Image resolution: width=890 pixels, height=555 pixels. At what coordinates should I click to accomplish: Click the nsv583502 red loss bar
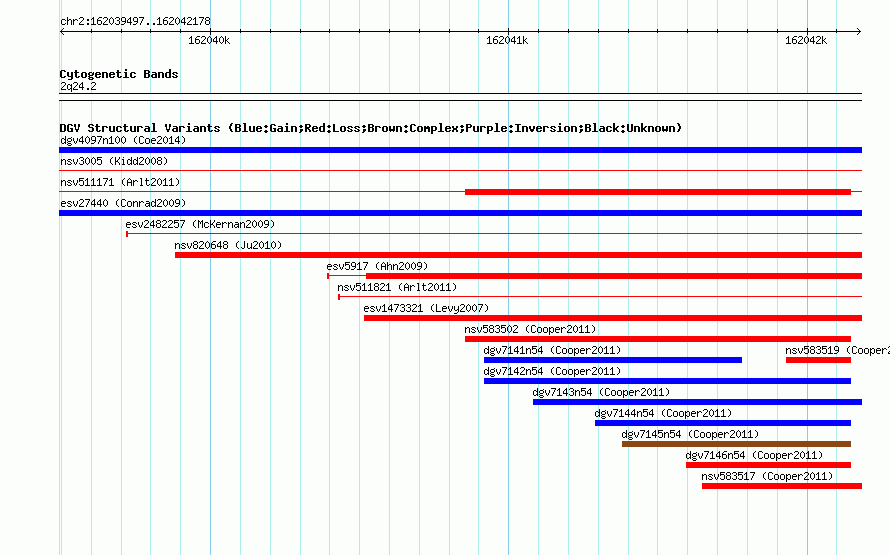point(658,339)
